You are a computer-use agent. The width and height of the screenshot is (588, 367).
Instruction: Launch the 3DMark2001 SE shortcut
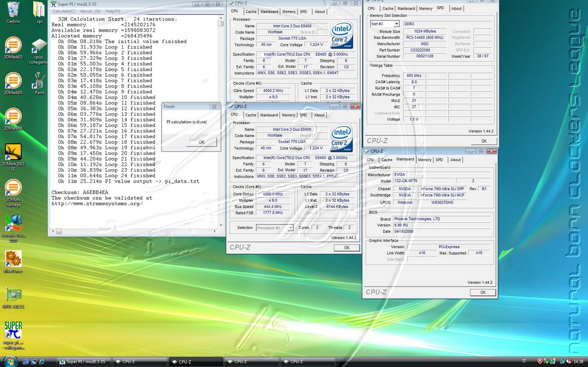pos(13,157)
